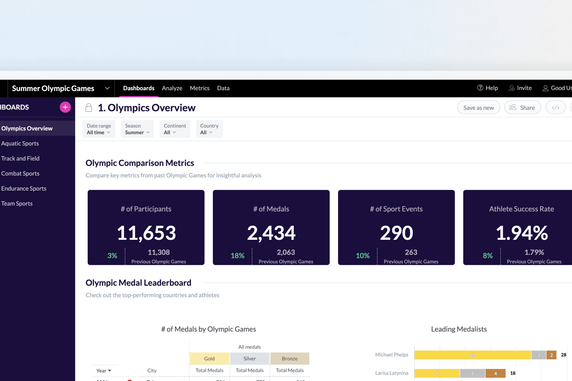The height and width of the screenshot is (381, 572).
Task: Click the lock icon beside Olympics Overview title
Action: coord(88,108)
